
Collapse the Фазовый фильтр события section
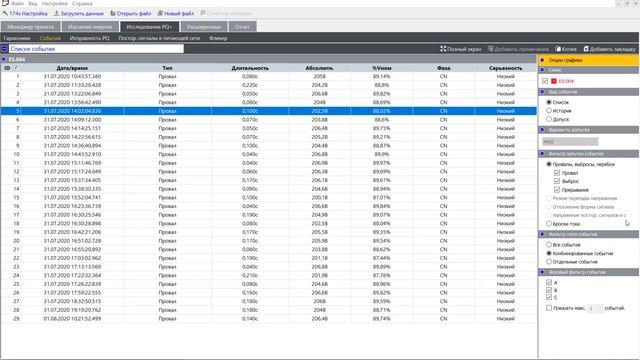(x=542, y=272)
